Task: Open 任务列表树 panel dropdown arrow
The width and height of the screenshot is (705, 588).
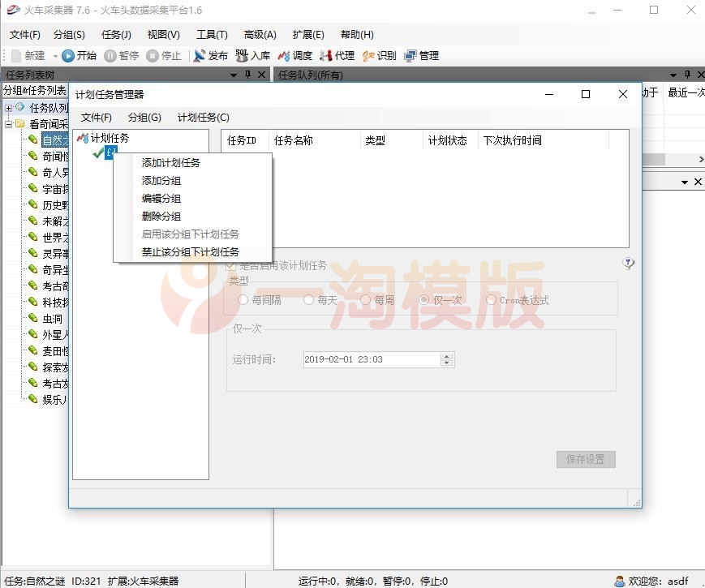Action: click(x=234, y=75)
